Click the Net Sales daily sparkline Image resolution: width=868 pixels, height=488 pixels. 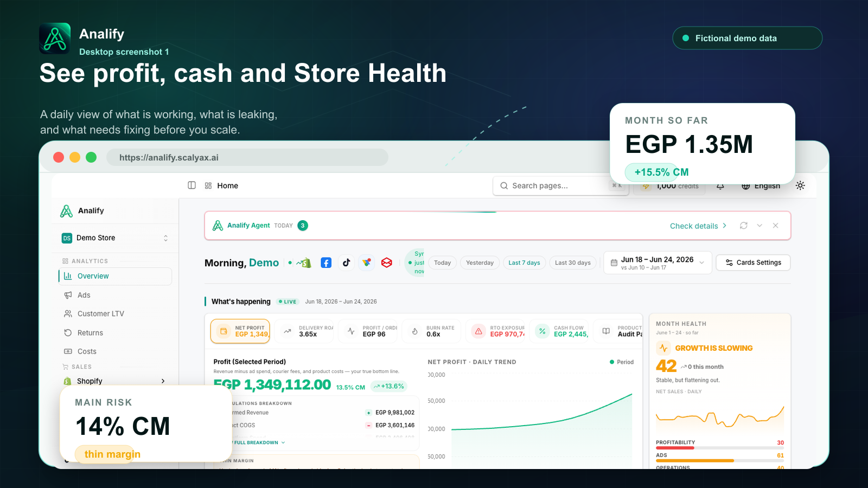point(720,418)
